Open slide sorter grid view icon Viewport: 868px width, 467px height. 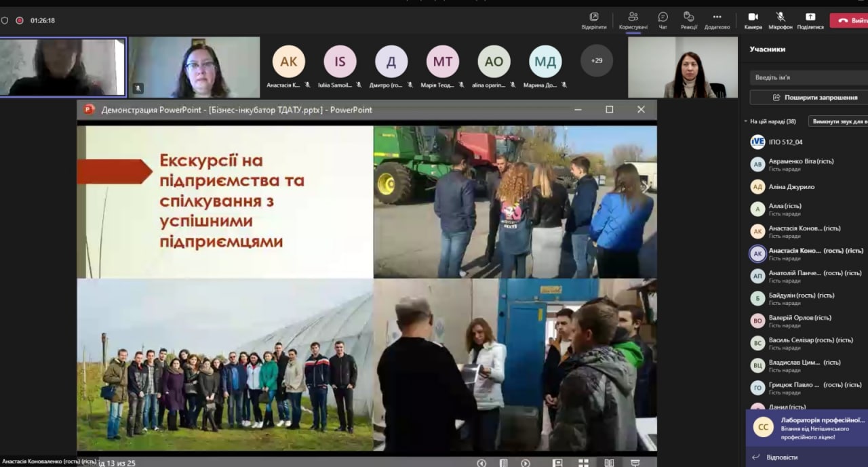(x=583, y=463)
